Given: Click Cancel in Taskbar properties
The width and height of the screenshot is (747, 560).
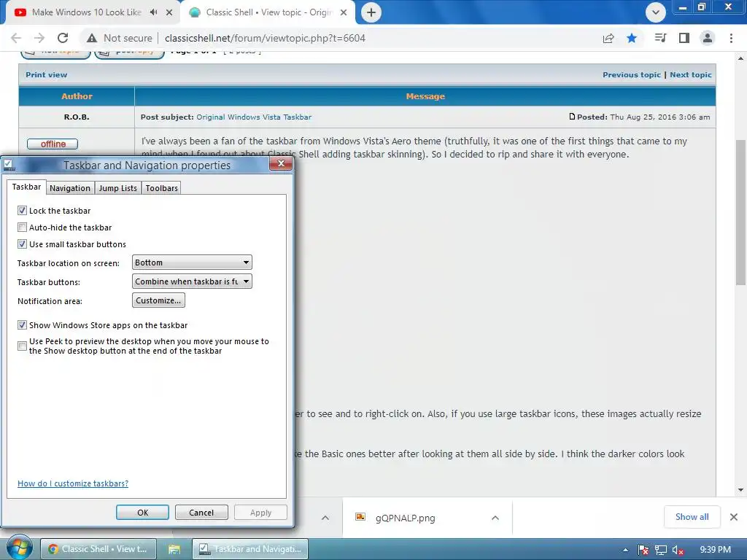Looking at the screenshot, I should (x=201, y=513).
